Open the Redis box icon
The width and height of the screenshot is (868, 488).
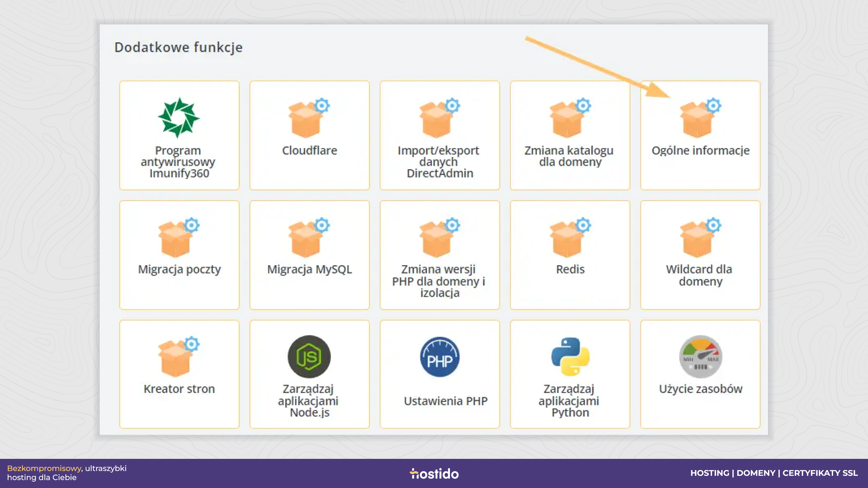tap(570, 237)
